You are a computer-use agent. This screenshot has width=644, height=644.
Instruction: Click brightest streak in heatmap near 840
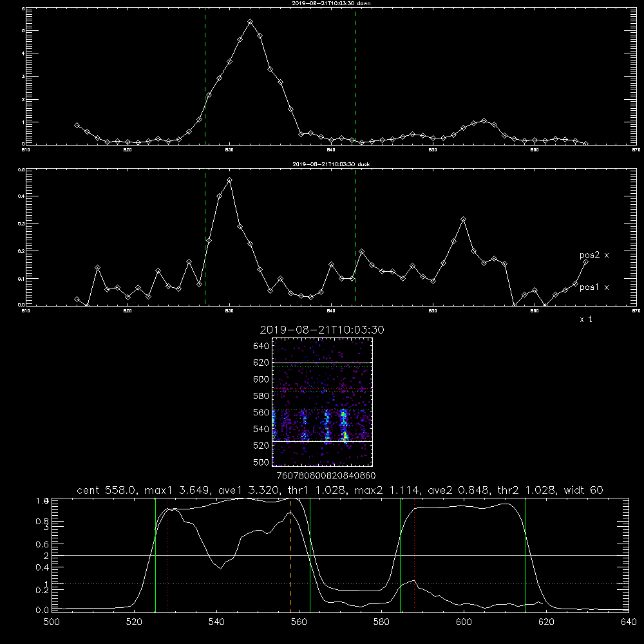(x=344, y=426)
